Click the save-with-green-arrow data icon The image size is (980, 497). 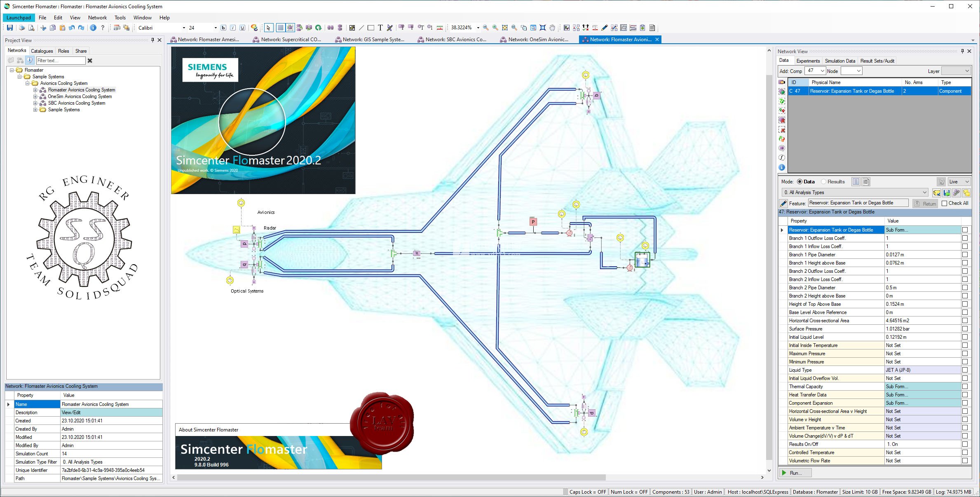coord(947,192)
